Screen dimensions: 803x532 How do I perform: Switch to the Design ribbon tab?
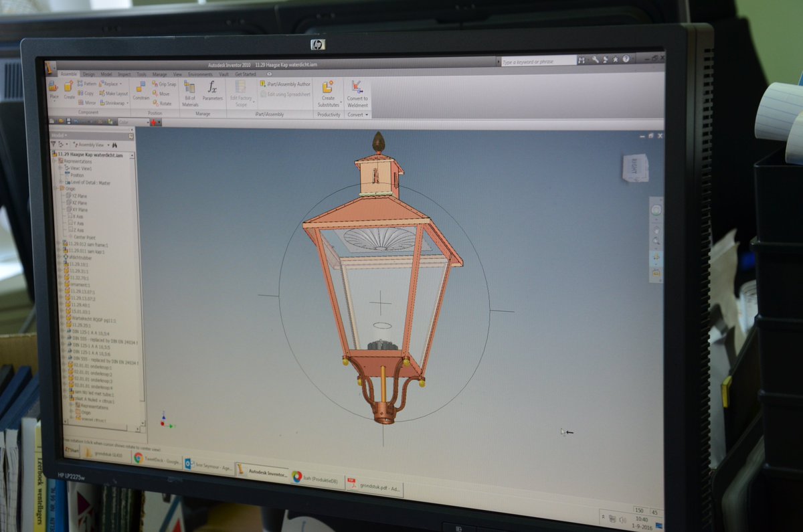[89, 74]
